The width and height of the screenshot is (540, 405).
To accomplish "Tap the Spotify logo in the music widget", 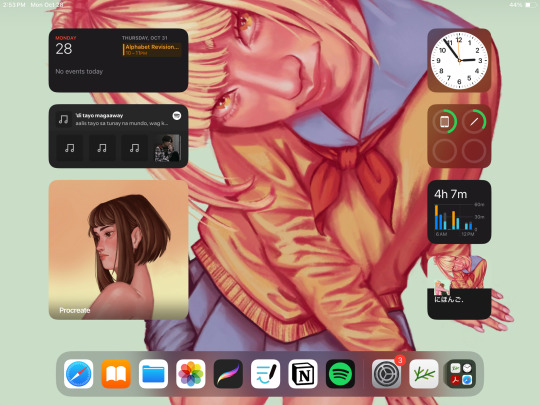I will click(177, 115).
